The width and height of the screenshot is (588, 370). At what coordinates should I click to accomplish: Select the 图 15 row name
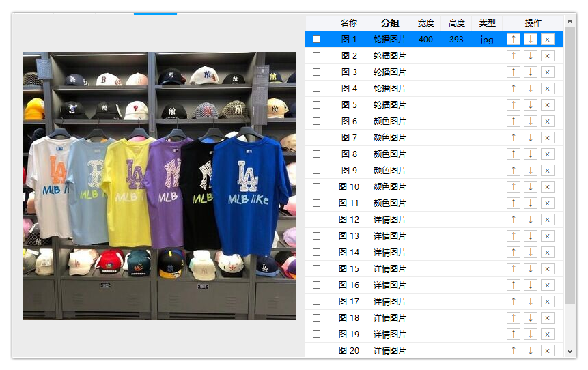pyautogui.click(x=349, y=269)
